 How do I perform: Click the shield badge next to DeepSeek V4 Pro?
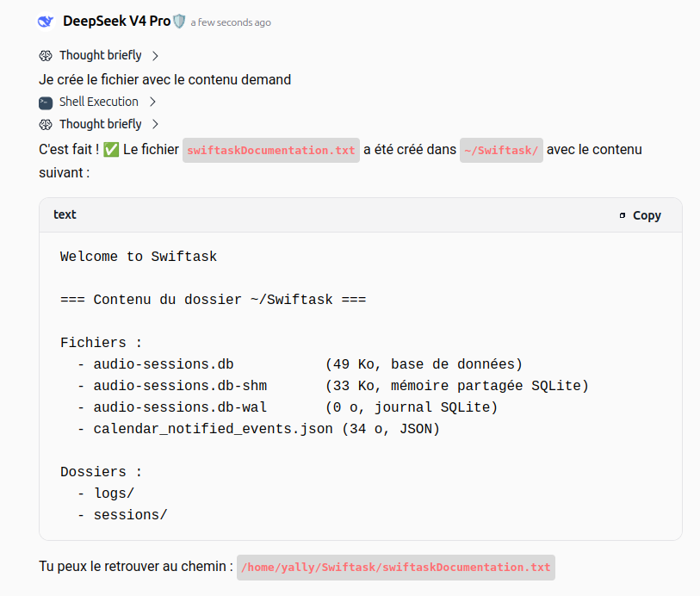[x=179, y=21]
